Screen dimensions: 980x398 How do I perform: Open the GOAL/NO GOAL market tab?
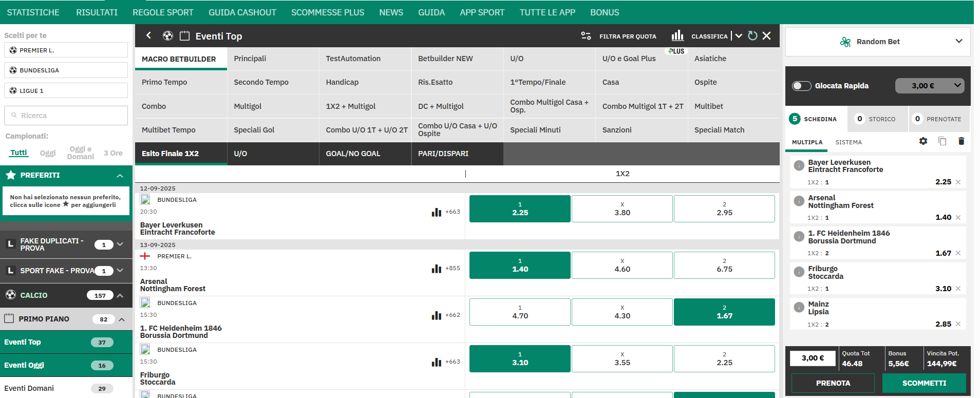click(353, 154)
